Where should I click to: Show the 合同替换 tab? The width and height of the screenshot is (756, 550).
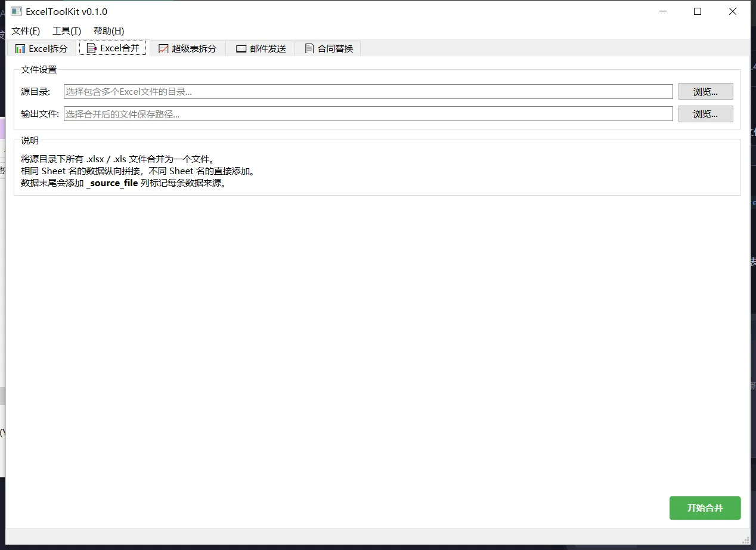tap(329, 48)
